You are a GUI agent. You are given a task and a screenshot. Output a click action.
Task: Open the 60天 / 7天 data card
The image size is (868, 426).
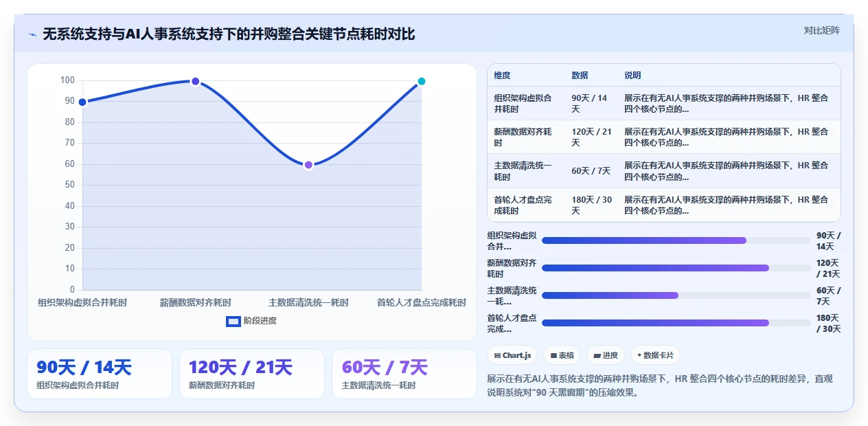tap(404, 374)
